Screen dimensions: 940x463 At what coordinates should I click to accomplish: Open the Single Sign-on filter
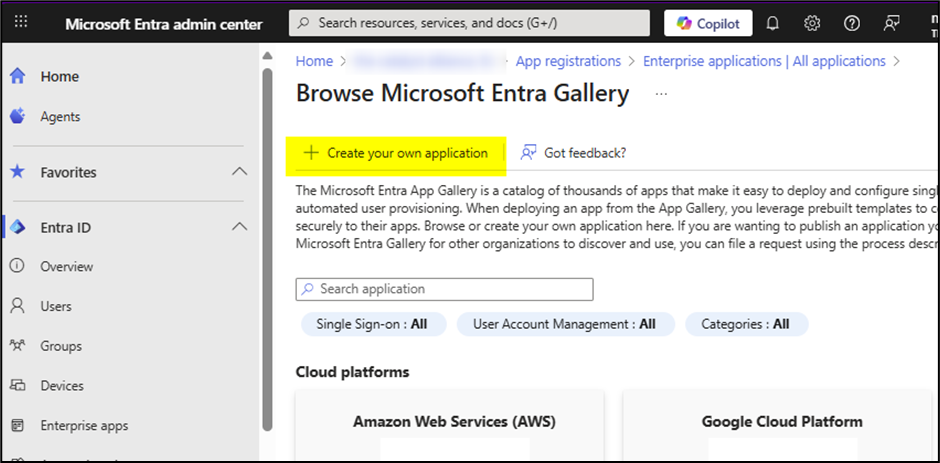click(x=371, y=324)
